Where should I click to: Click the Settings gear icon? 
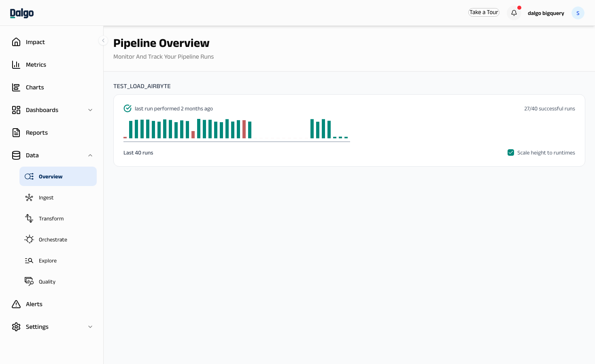point(16,327)
